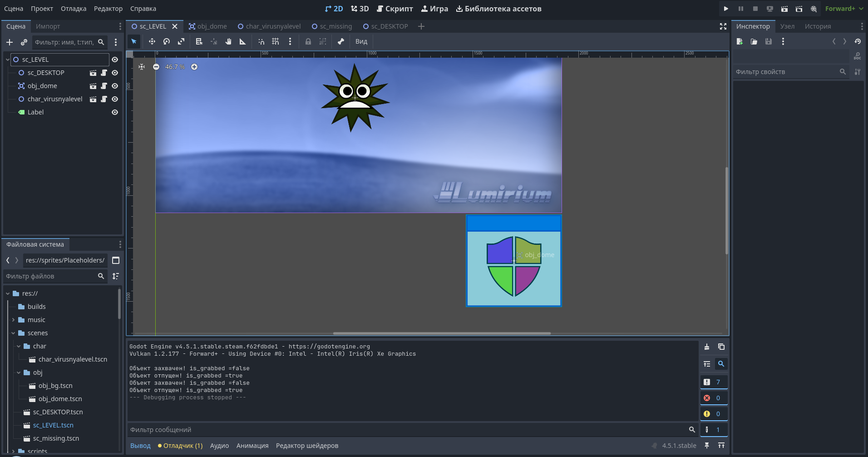
Task: Switch to the Скрипт workspace
Action: 395,9
